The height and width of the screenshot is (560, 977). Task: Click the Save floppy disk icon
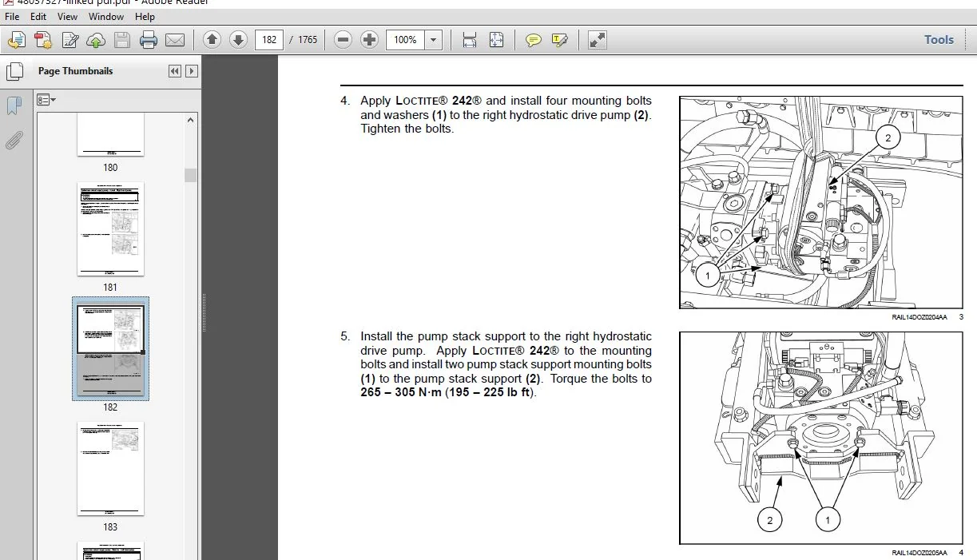(122, 40)
